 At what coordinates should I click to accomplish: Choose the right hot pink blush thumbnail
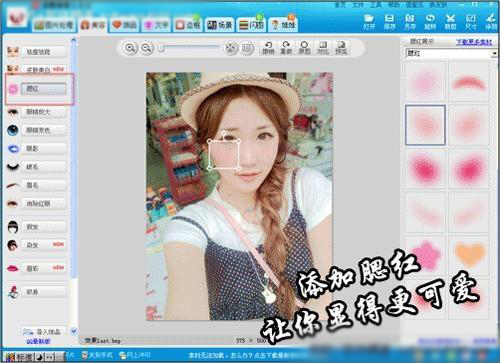[469, 169]
